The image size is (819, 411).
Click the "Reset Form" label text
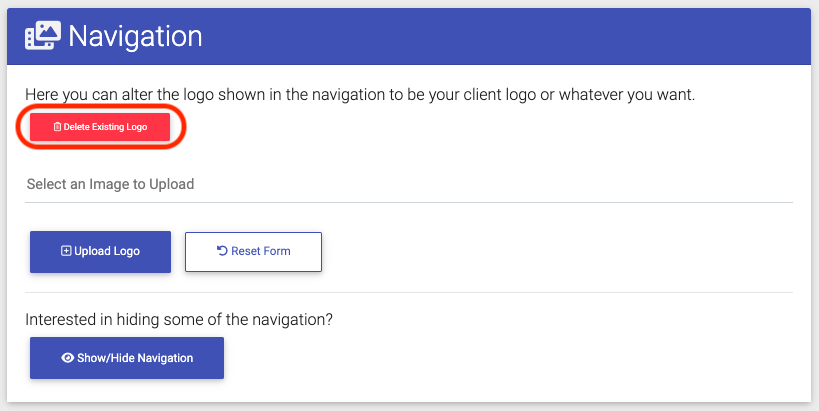tap(261, 251)
